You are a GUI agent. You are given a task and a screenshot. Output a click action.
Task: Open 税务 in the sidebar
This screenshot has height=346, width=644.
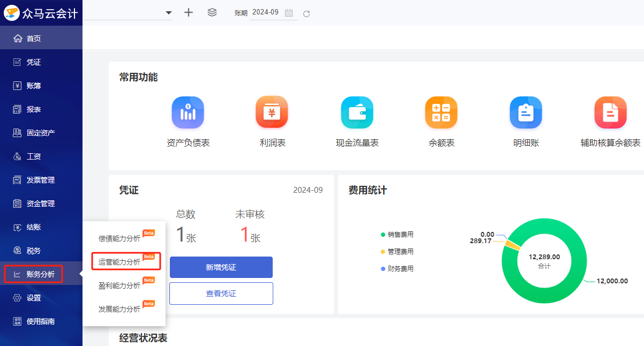tap(41, 251)
